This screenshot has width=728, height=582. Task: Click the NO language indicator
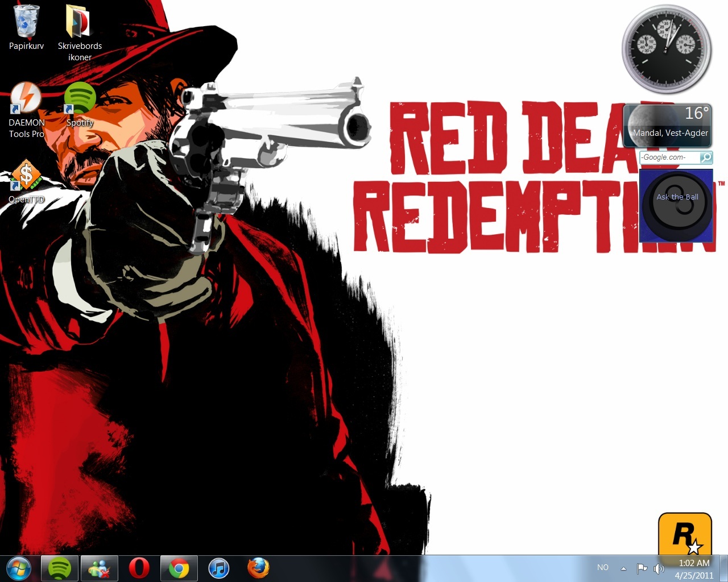pyautogui.click(x=603, y=567)
